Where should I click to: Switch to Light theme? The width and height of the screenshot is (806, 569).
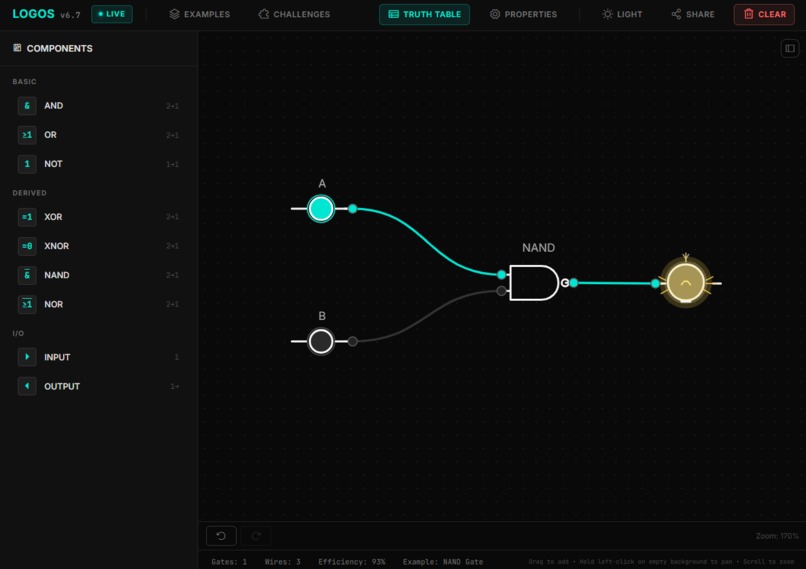point(622,14)
